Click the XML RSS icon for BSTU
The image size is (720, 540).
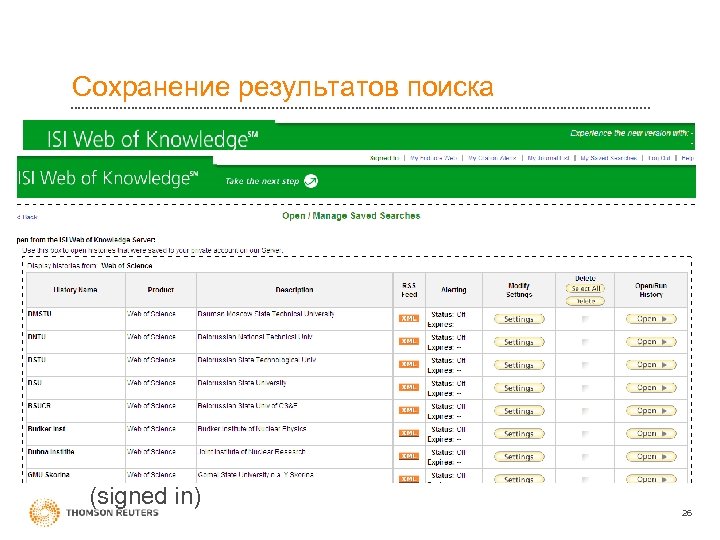click(x=409, y=364)
